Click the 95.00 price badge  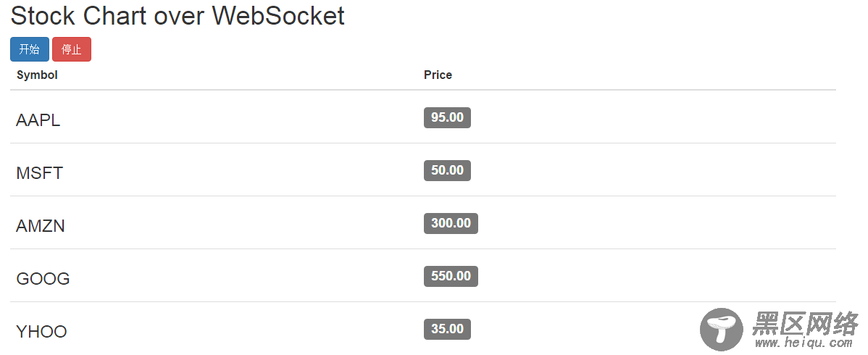447,117
